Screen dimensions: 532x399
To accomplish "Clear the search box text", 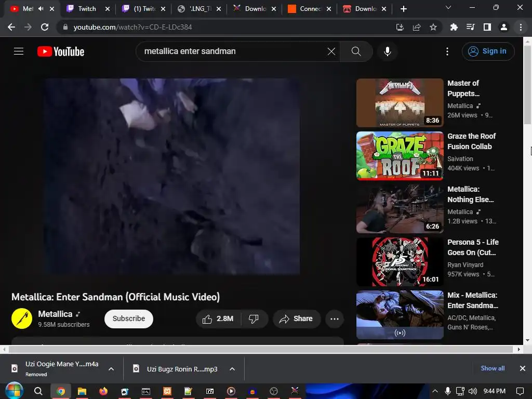I will pyautogui.click(x=331, y=51).
